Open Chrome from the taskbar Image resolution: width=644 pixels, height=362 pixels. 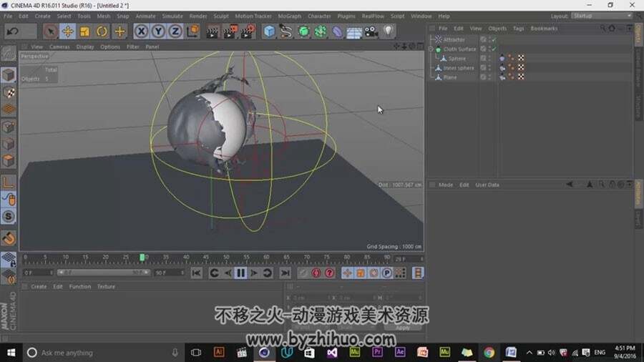click(x=489, y=353)
